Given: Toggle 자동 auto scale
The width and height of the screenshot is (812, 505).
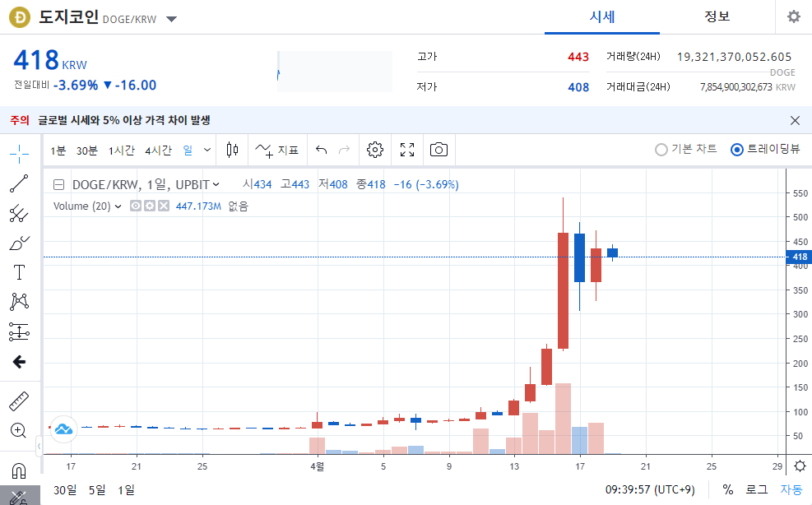Looking at the screenshot, I should pos(791,489).
